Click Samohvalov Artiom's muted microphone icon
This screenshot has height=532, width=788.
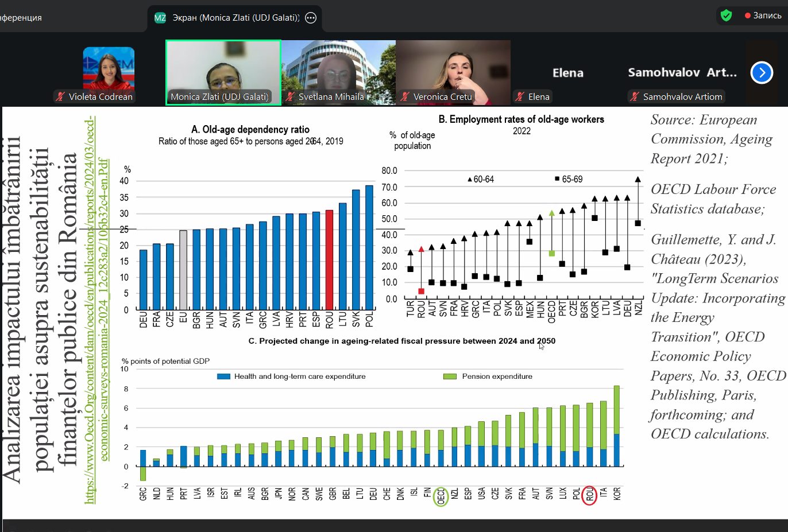point(634,96)
